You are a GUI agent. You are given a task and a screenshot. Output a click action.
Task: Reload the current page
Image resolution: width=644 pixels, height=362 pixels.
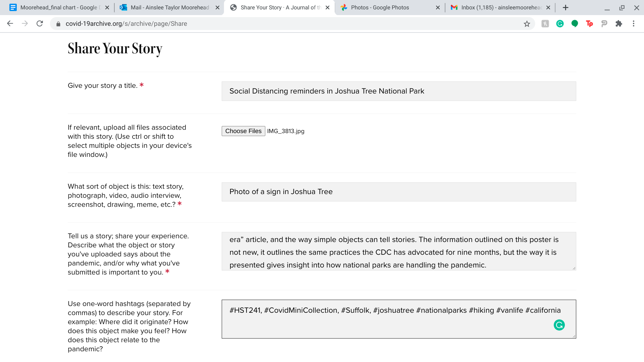(40, 23)
